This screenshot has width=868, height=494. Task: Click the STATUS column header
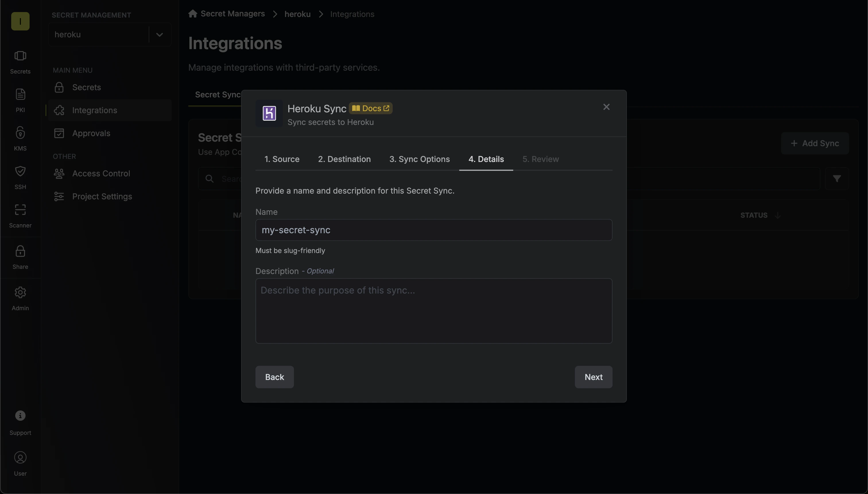tap(754, 215)
